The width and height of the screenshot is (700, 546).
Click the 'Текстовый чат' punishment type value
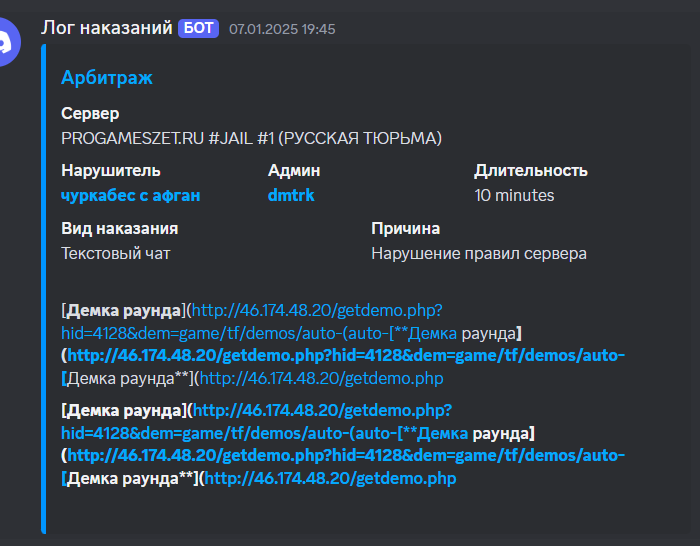[116, 254]
